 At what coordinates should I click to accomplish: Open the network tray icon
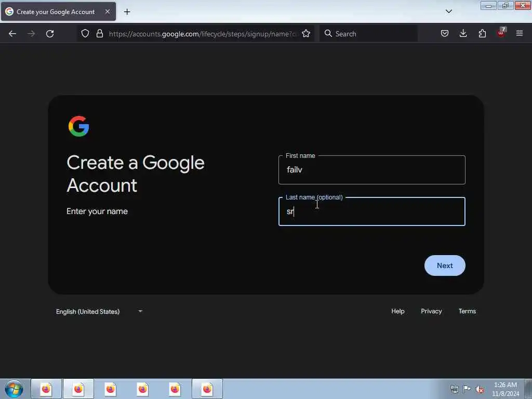click(x=455, y=389)
